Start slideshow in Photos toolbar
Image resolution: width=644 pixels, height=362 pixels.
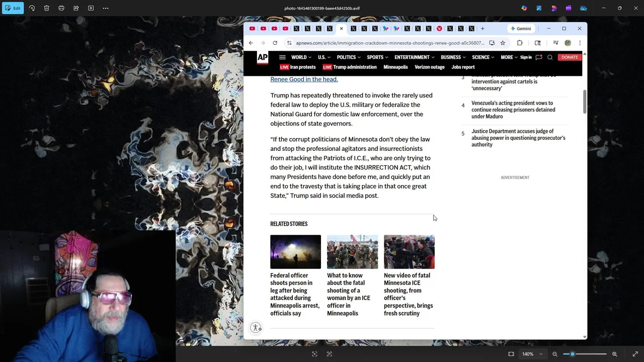click(x=91, y=8)
